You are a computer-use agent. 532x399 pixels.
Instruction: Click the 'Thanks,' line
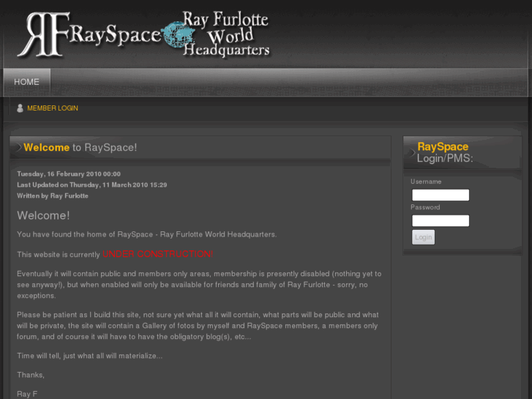pos(31,375)
